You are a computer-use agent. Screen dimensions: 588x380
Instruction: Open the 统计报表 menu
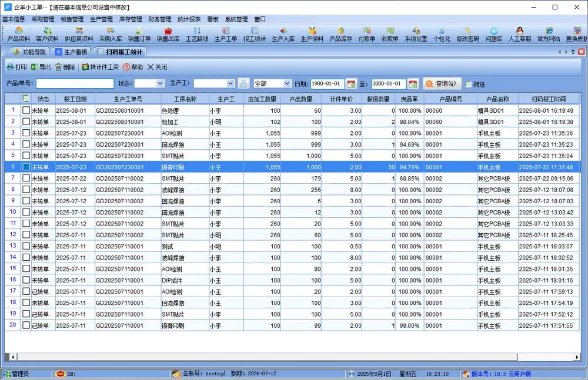[189, 19]
